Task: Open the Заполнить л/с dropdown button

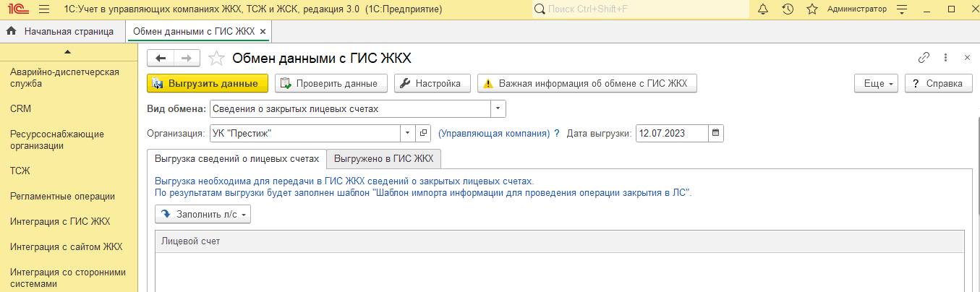Action: (x=203, y=215)
